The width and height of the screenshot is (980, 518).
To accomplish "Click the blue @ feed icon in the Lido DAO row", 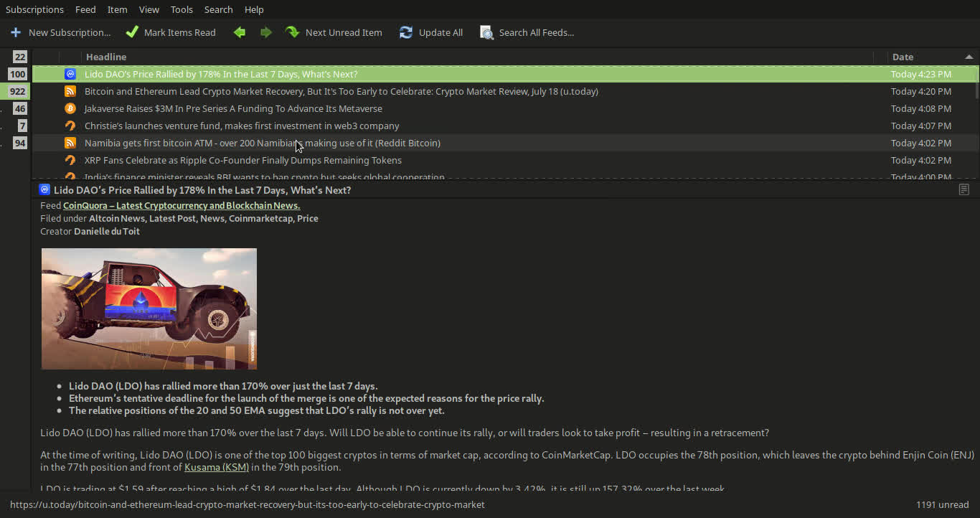I will [x=70, y=74].
